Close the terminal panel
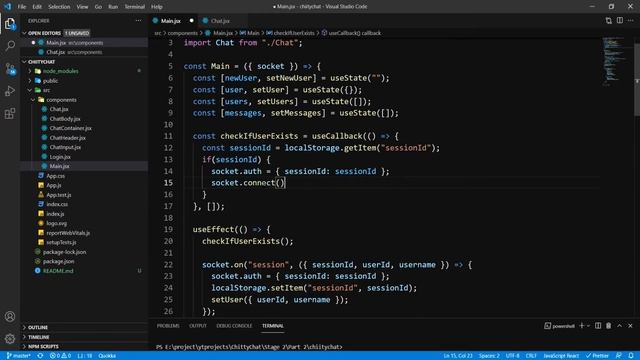Viewport: 640px width, 360px height. coord(630,326)
